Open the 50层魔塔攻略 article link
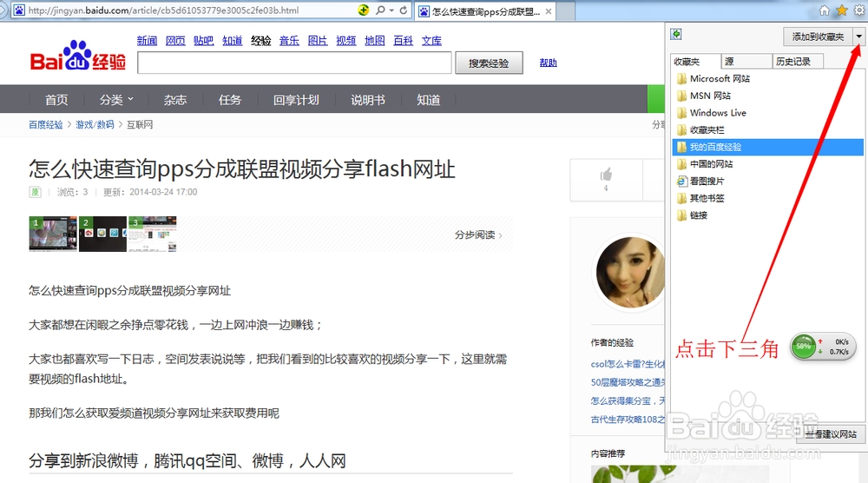This screenshot has height=483, width=868. coord(628,382)
